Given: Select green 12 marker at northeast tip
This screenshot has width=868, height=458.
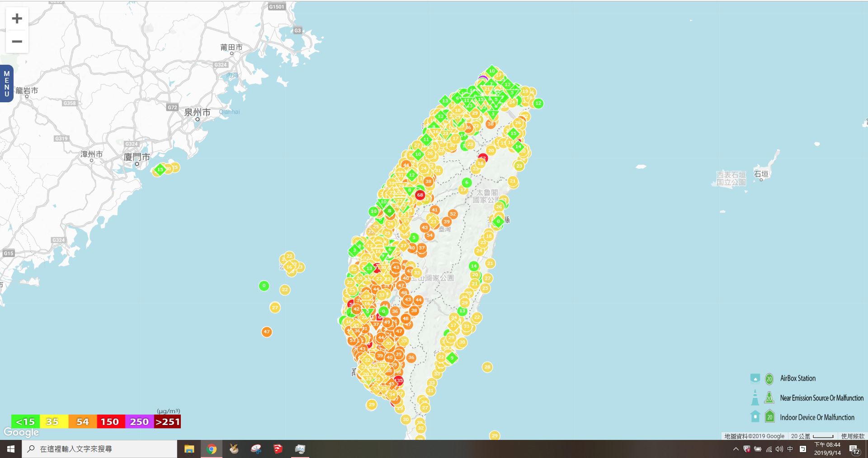Looking at the screenshot, I should [538, 103].
